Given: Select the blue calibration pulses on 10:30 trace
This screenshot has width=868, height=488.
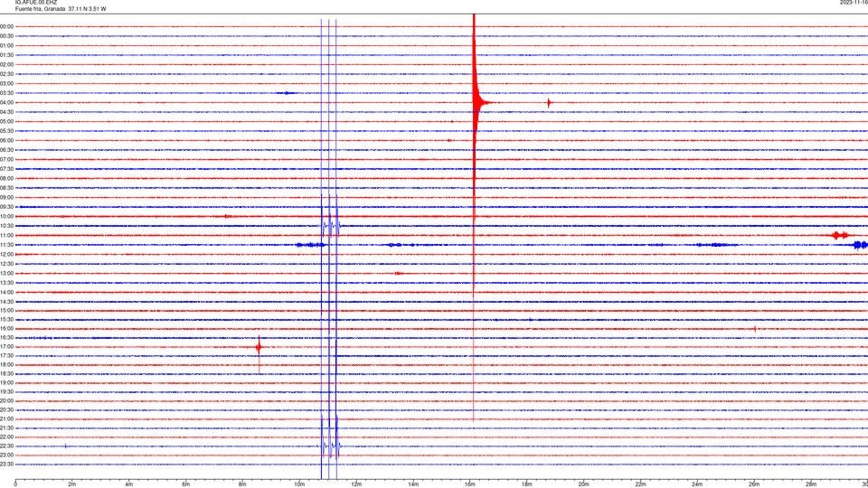Looking at the screenshot, I should [x=331, y=226].
